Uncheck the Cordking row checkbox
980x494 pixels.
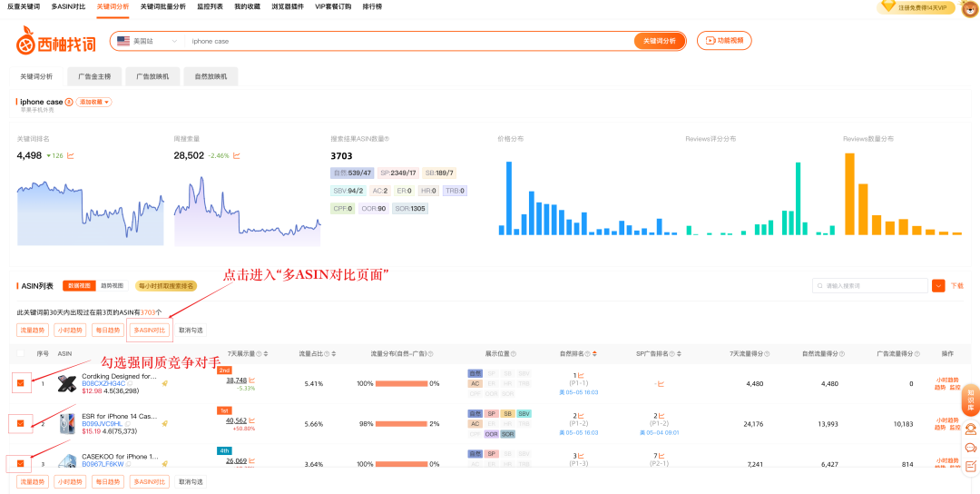point(21,383)
